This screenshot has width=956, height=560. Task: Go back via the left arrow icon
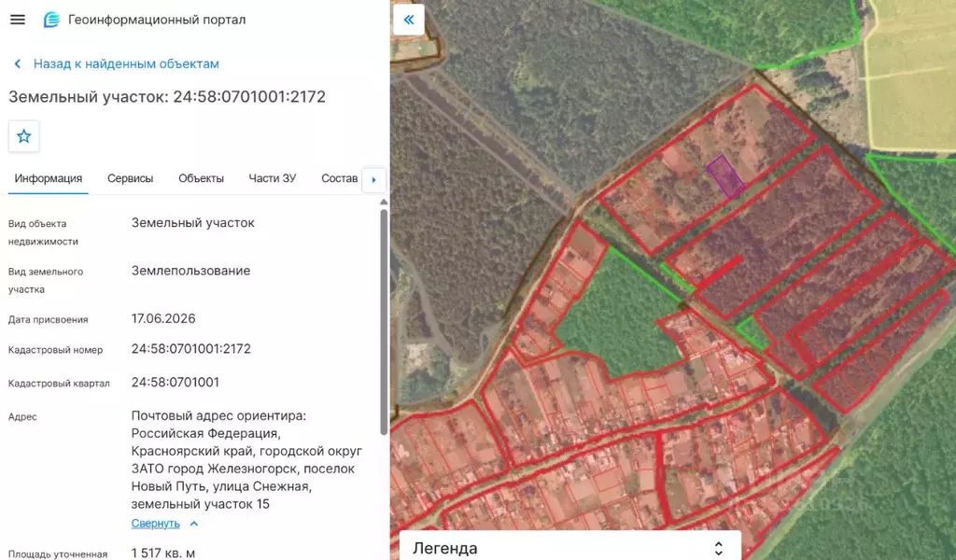18,64
